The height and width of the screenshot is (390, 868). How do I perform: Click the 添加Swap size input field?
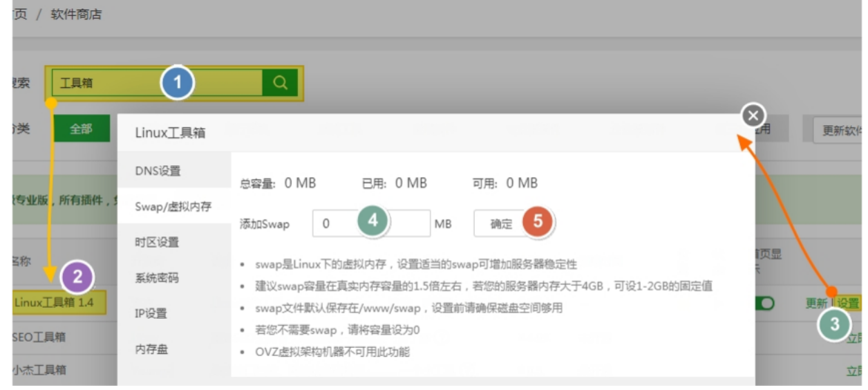371,223
